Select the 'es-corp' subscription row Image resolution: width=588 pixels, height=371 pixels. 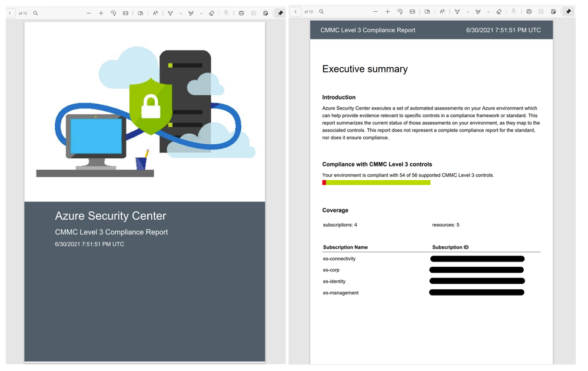431,270
